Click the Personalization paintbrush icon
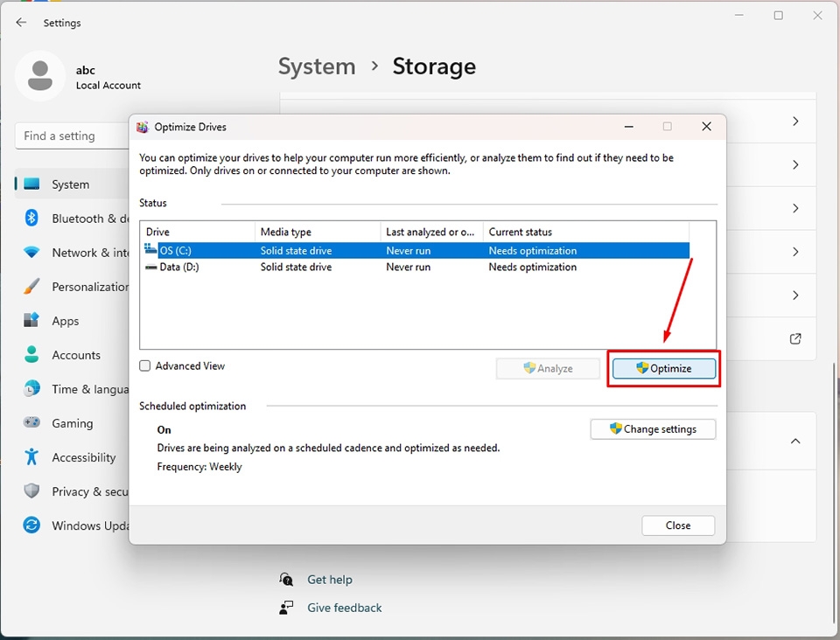 pyautogui.click(x=31, y=286)
